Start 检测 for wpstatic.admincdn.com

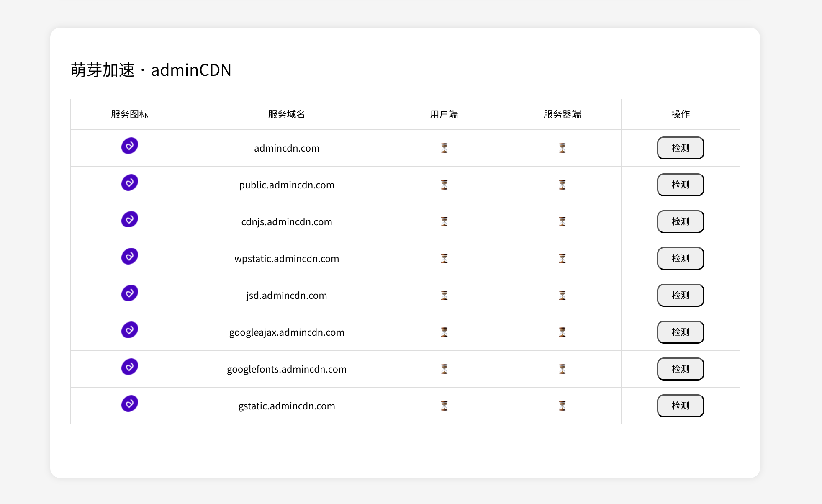[x=680, y=258]
